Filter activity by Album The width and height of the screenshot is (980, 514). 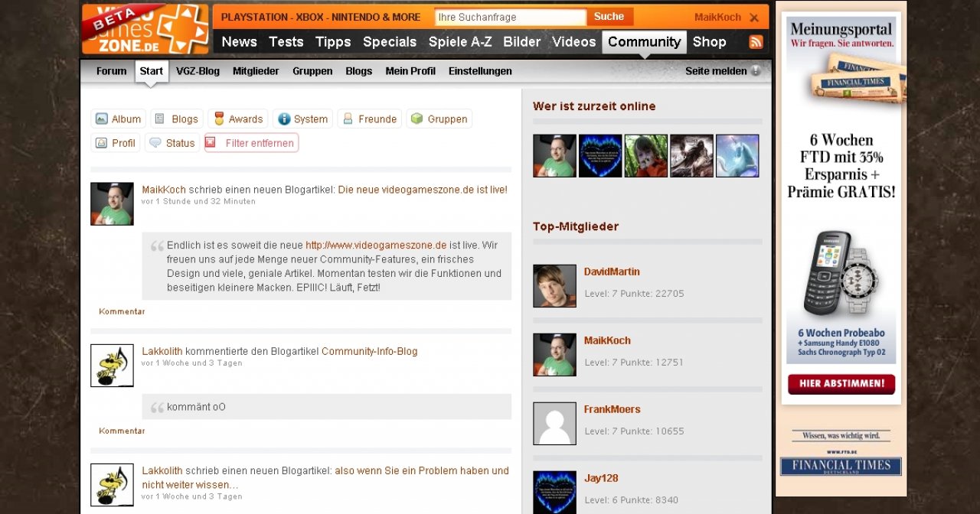[x=118, y=119]
